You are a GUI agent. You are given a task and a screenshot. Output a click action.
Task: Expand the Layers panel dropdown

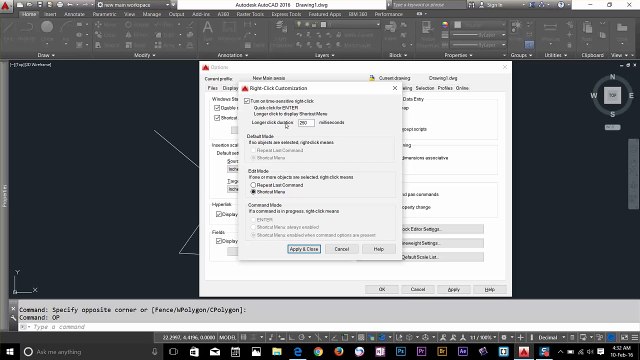point(324,55)
